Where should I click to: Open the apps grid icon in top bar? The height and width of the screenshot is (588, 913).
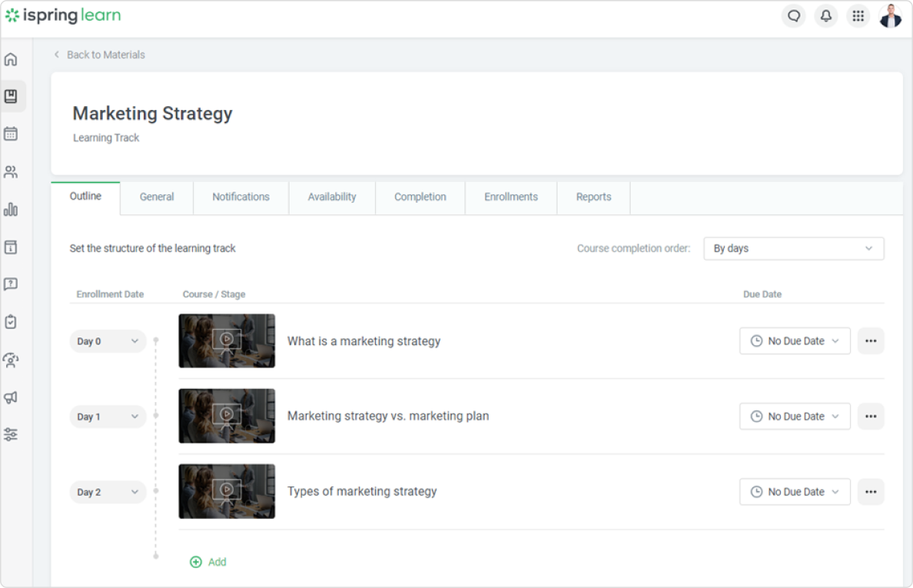pyautogui.click(x=858, y=15)
